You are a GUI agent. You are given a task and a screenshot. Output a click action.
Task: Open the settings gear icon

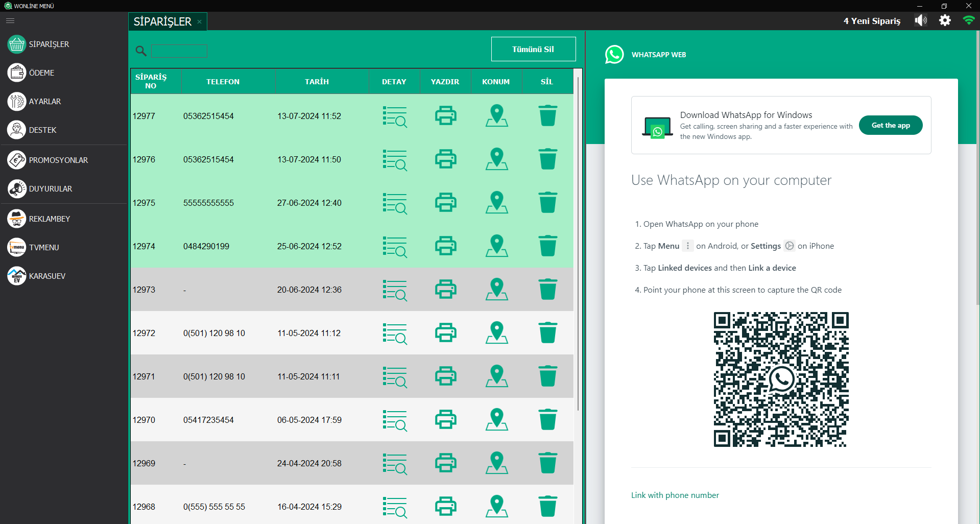tap(945, 20)
